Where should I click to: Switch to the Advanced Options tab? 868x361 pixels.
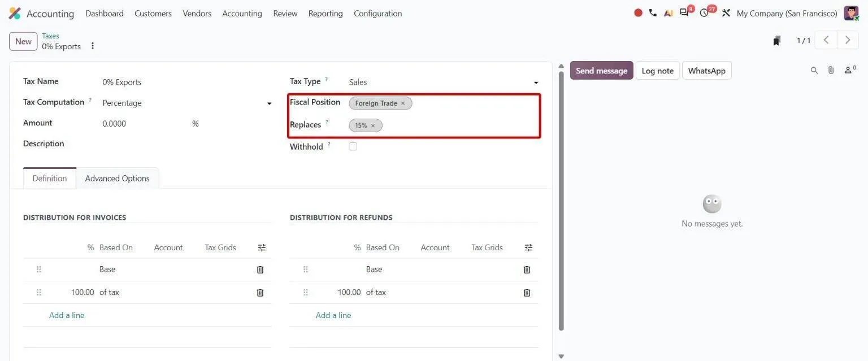(x=118, y=178)
